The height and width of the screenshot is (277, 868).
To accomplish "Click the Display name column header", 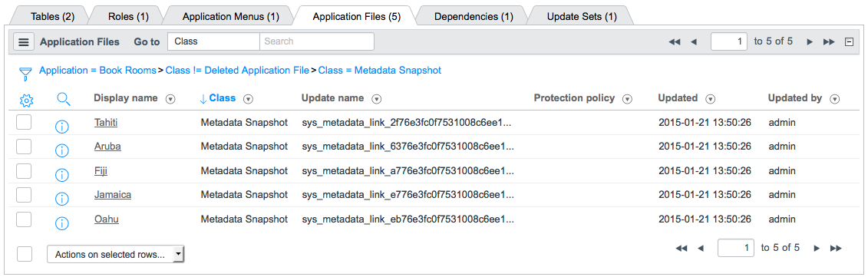I will pos(126,98).
